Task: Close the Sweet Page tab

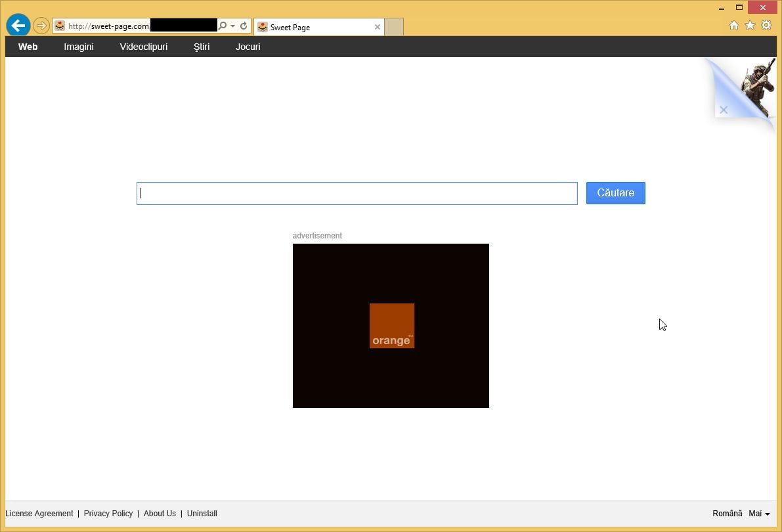Action: click(x=378, y=27)
